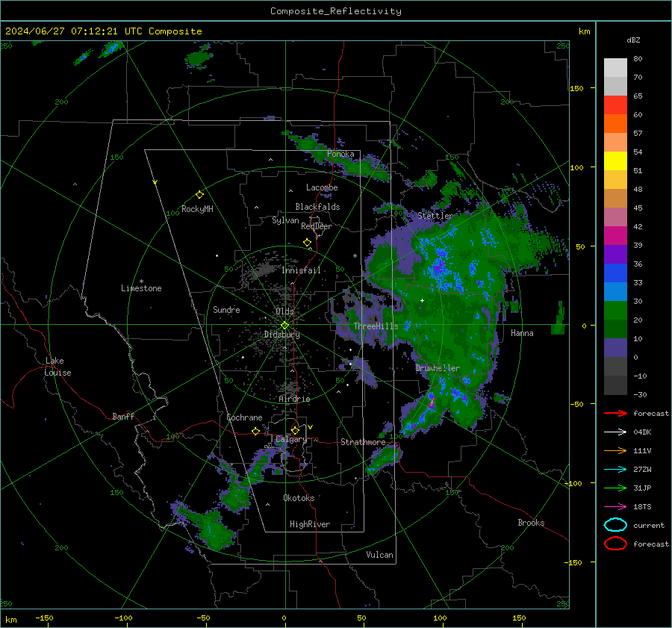
Task: Click the Sundre town label
Action: 226,309
